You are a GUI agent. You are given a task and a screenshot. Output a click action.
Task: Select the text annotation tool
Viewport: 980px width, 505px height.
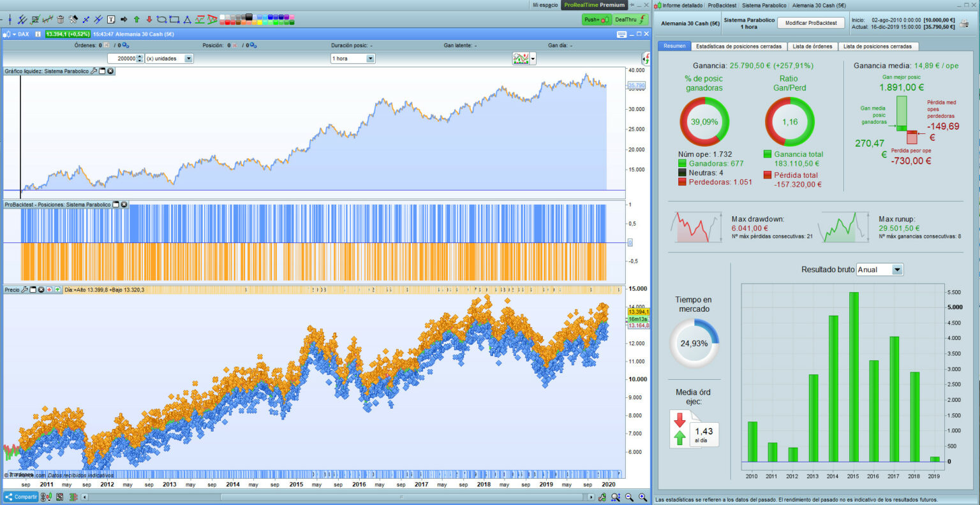(x=111, y=20)
